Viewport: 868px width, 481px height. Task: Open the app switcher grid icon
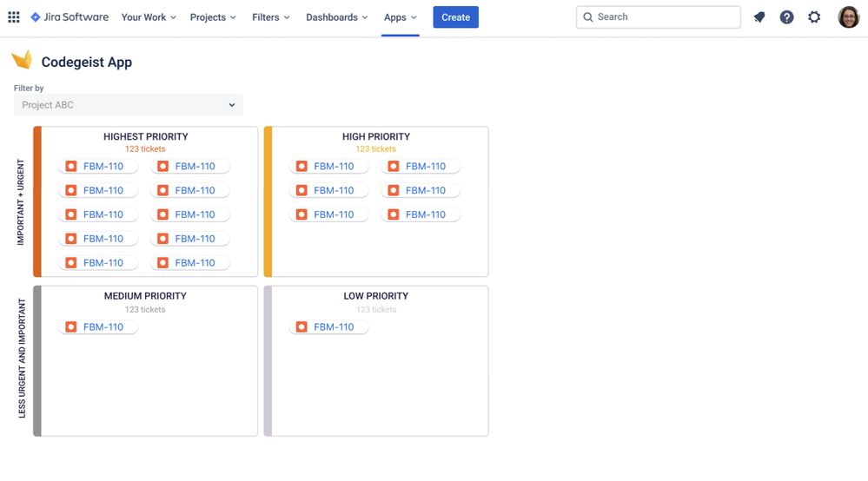14,17
